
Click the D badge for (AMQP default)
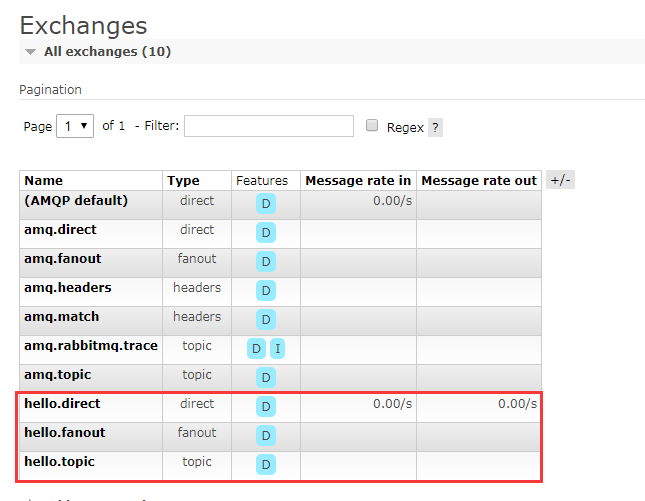coord(266,204)
